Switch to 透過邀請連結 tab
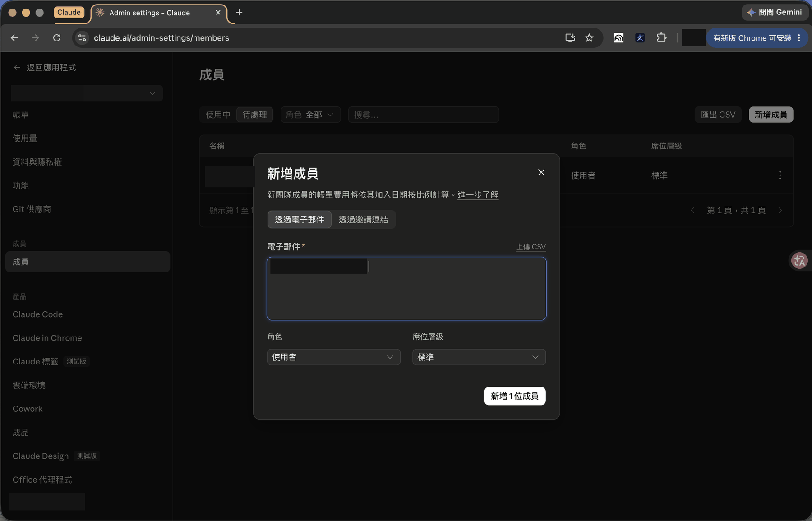Image resolution: width=812 pixels, height=521 pixels. 363,220
